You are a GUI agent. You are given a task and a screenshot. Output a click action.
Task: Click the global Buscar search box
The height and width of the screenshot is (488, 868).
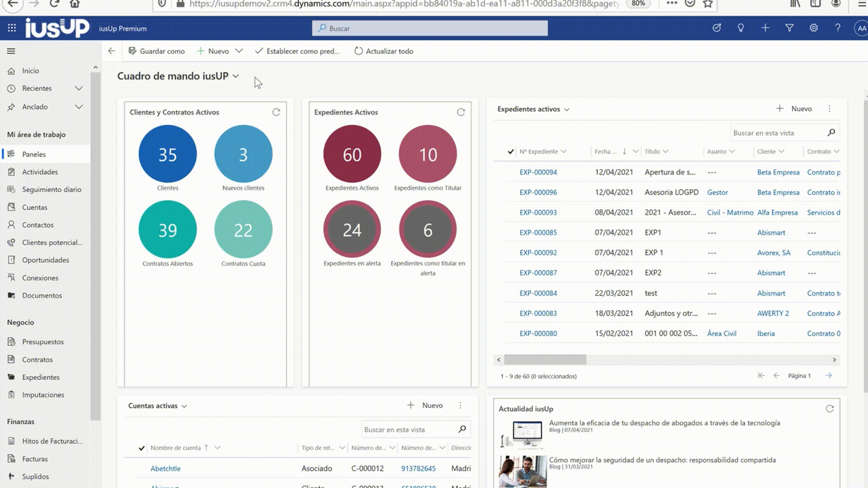tap(430, 28)
